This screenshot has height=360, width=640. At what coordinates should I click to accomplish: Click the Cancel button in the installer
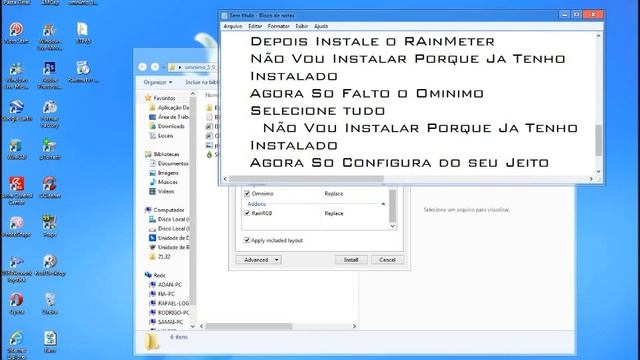tap(387, 260)
